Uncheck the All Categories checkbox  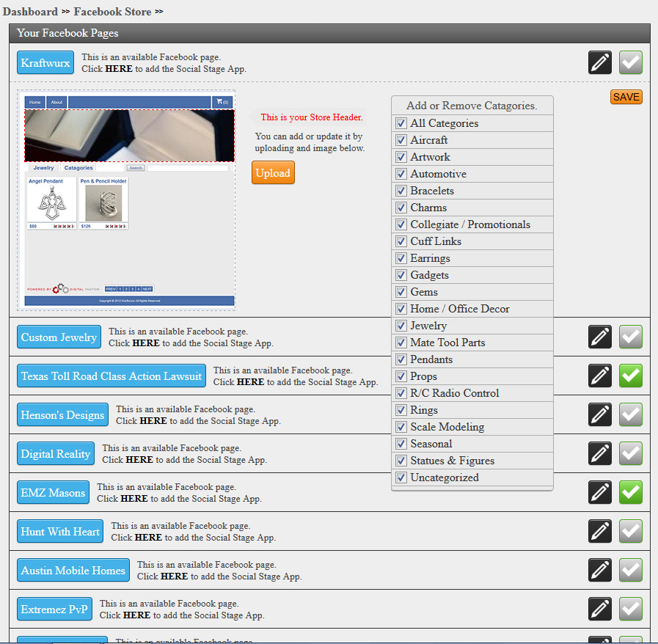click(401, 123)
